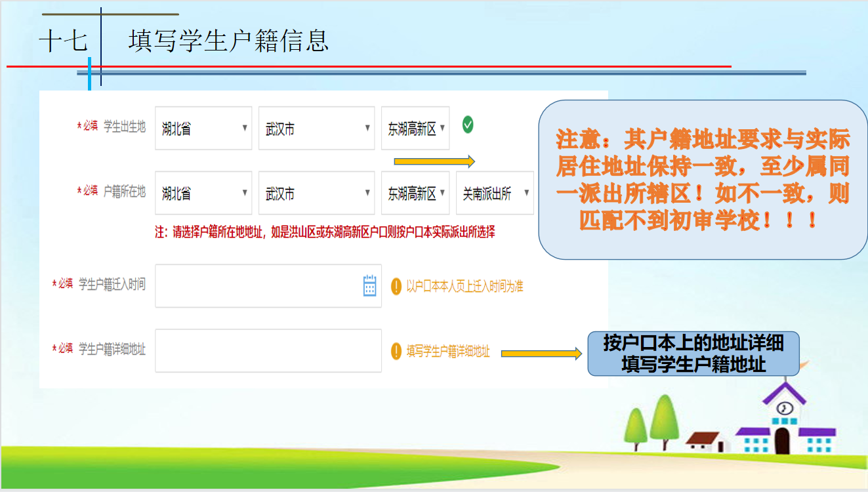This screenshot has height=492, width=868.
Task: Click into the 学生户籍详细地址 input box
Action: 268,351
